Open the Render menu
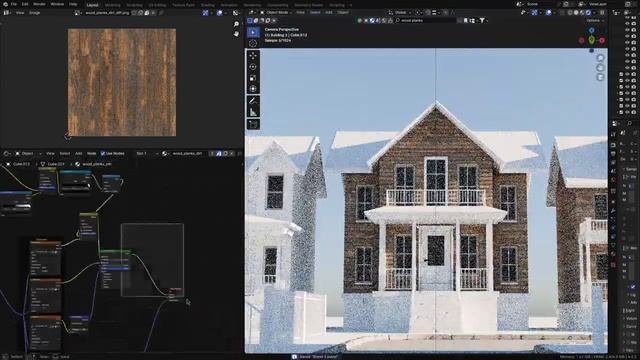Image resolution: width=640 pixels, height=360 pixels. pyautogui.click(x=40, y=4)
